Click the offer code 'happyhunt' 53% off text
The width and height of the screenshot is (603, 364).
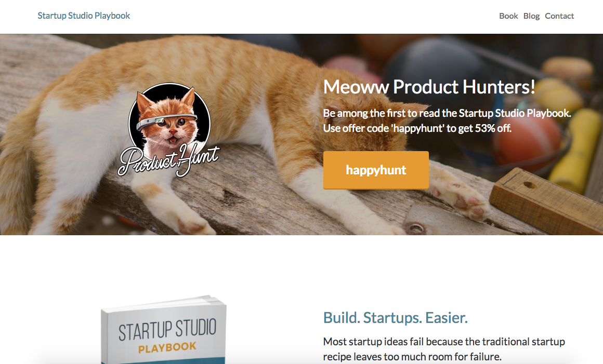417,128
